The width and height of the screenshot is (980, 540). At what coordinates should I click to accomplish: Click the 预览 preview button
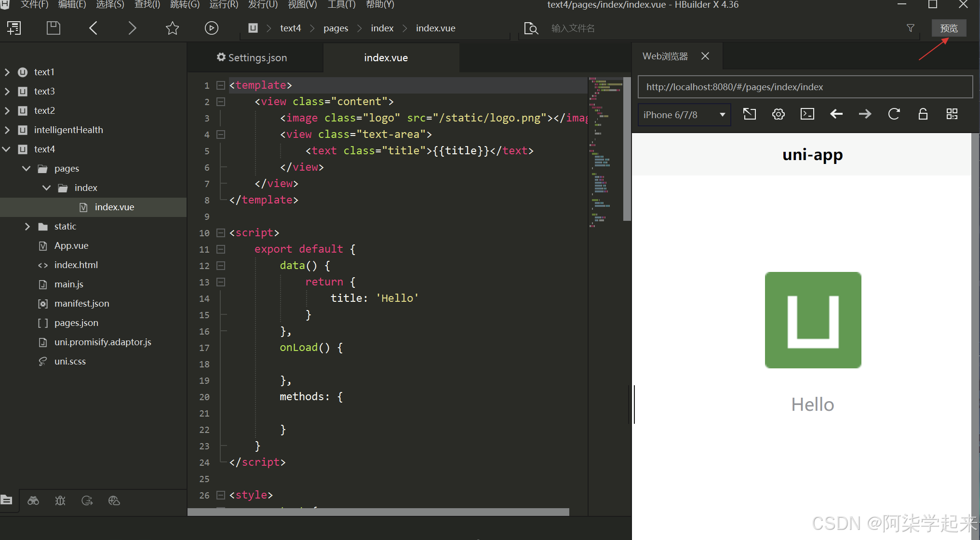[949, 28]
